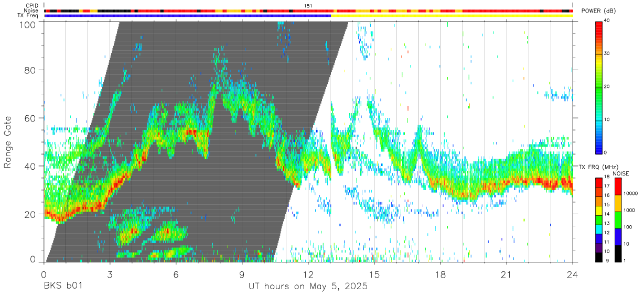644x297 pixels.
Task: Click the "100" label on NOISE scale
Action: pos(628,227)
